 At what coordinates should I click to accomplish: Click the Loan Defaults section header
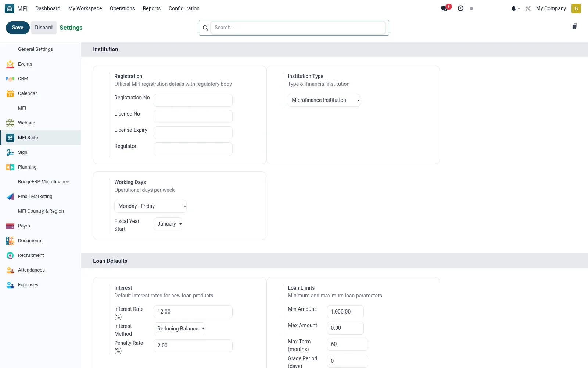point(334,261)
